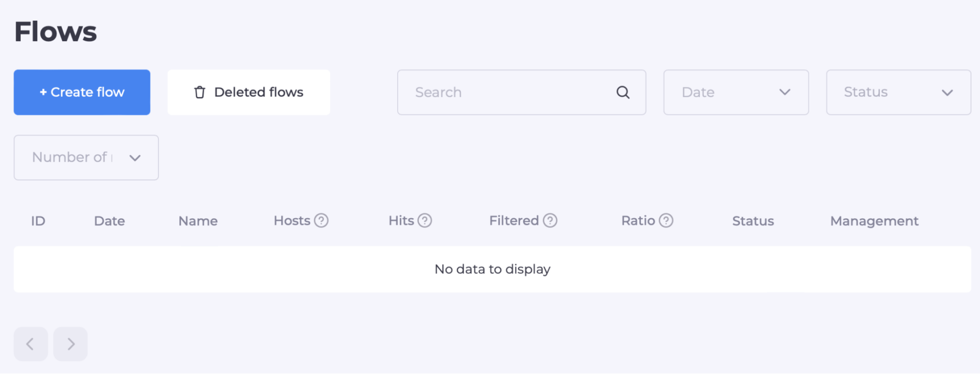This screenshot has width=980, height=374.
Task: Click the Hits help question icon
Action: [425, 221]
